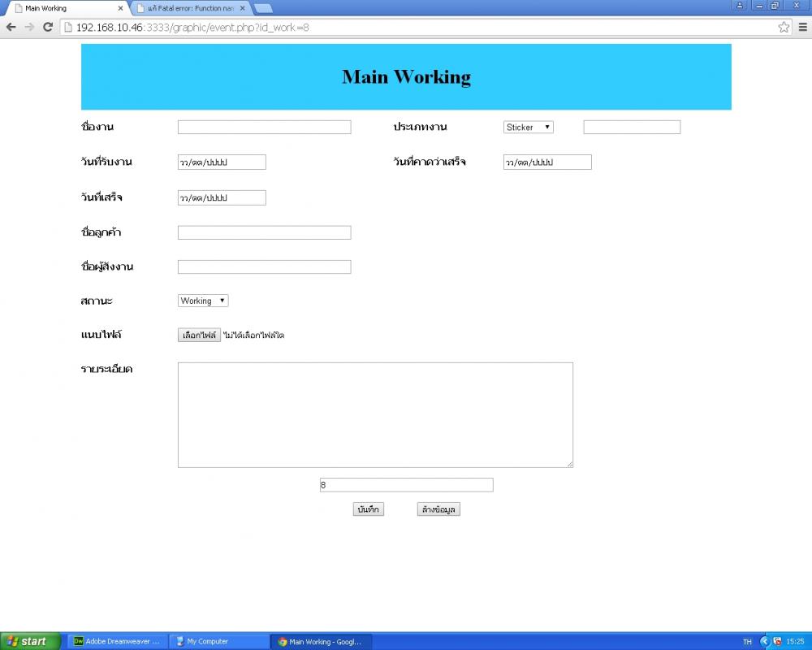Click the taskbar clock 15:25
This screenshot has height=650, width=812.
tap(795, 642)
